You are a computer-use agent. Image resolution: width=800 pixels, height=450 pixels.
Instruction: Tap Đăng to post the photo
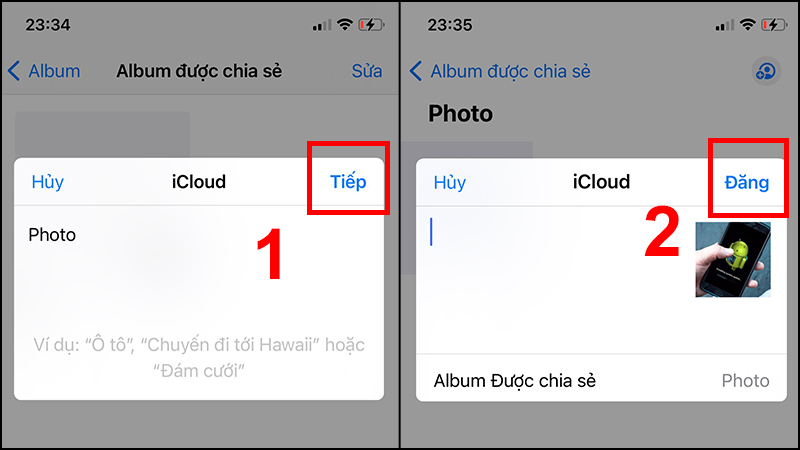(746, 182)
